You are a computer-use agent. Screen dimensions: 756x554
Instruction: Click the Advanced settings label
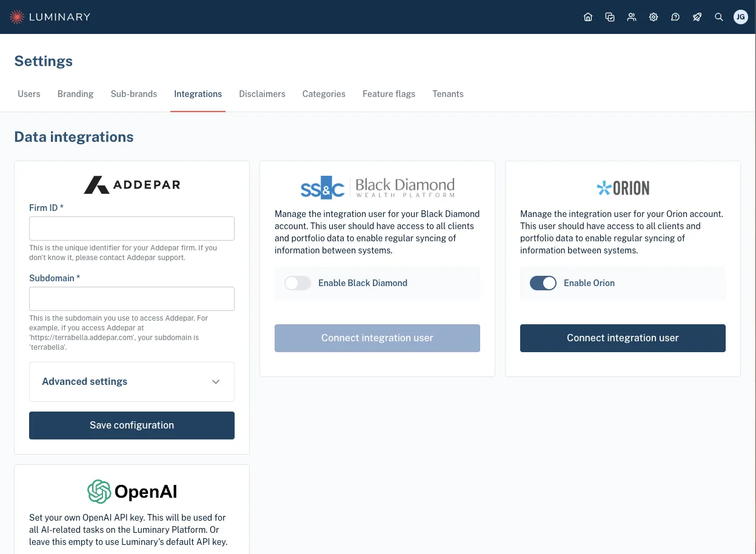(84, 382)
